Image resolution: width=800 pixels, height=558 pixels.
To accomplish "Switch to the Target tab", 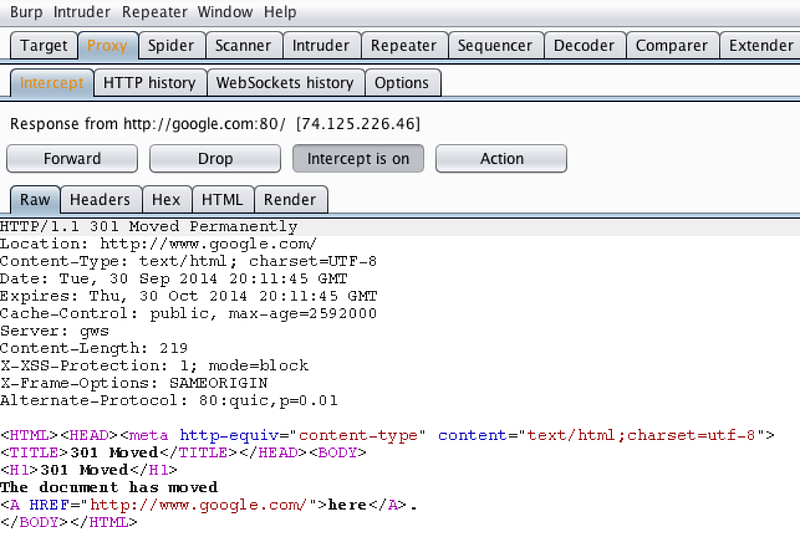I will click(x=44, y=45).
